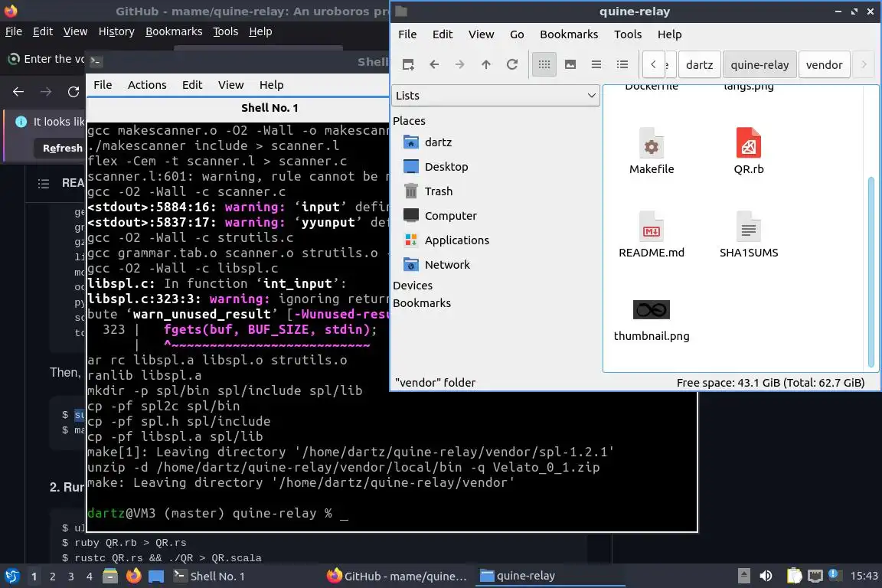882x588 pixels.
Task: Select the dartz path button
Action: [x=699, y=65]
